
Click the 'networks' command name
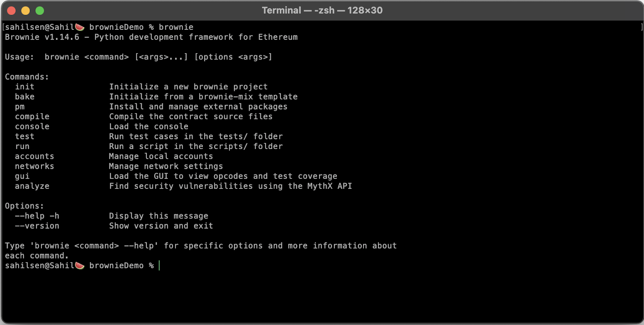point(35,166)
